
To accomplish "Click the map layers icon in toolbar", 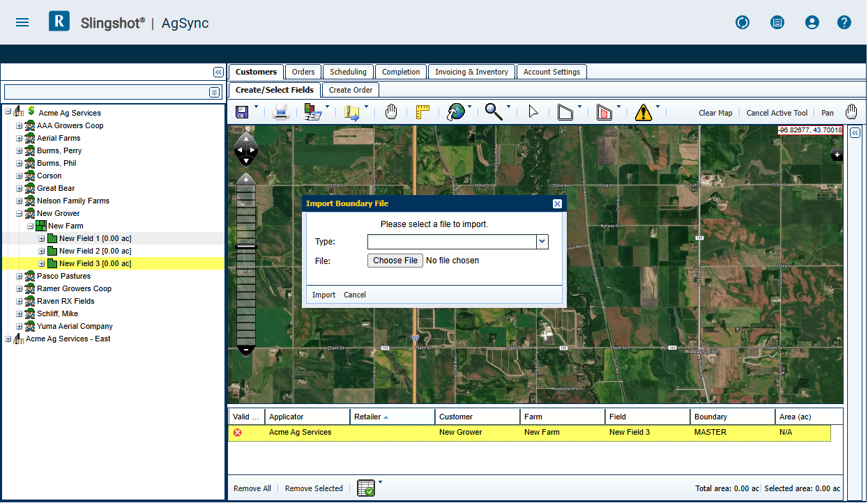I will point(312,112).
